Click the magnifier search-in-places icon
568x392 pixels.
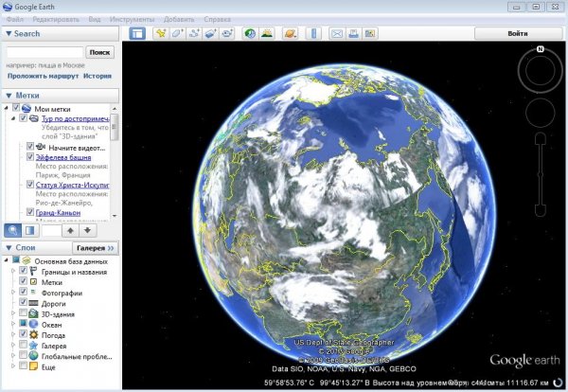tap(12, 230)
